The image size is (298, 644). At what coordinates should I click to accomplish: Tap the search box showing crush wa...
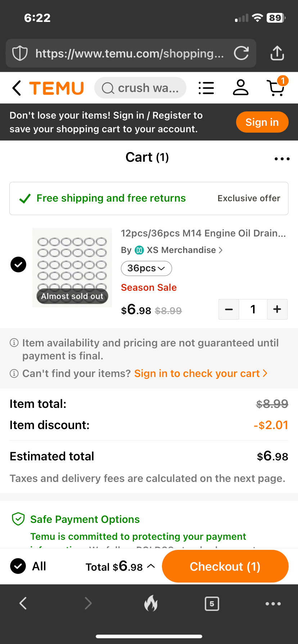[140, 88]
